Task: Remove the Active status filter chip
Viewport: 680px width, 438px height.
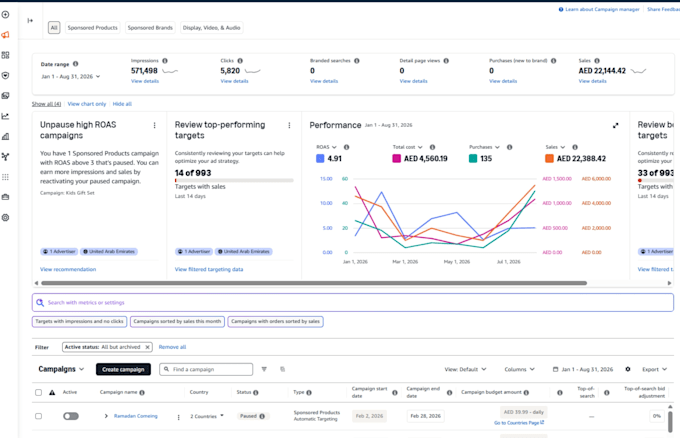Action: coord(147,347)
